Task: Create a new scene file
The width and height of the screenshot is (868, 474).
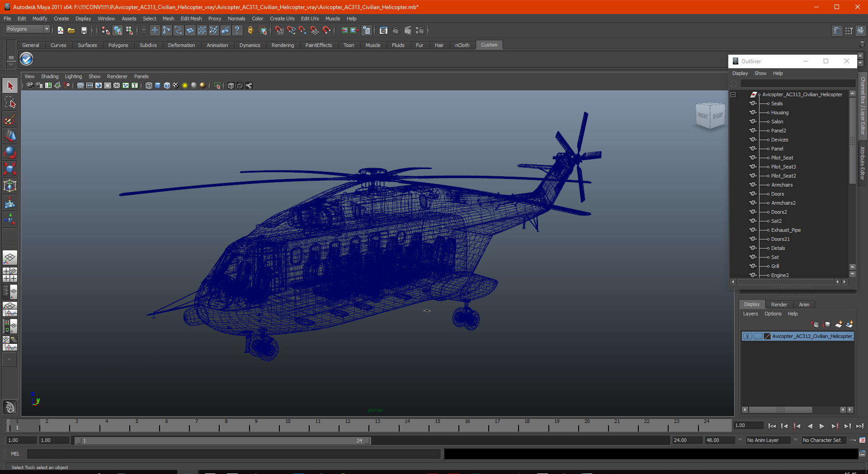Action: (61, 30)
